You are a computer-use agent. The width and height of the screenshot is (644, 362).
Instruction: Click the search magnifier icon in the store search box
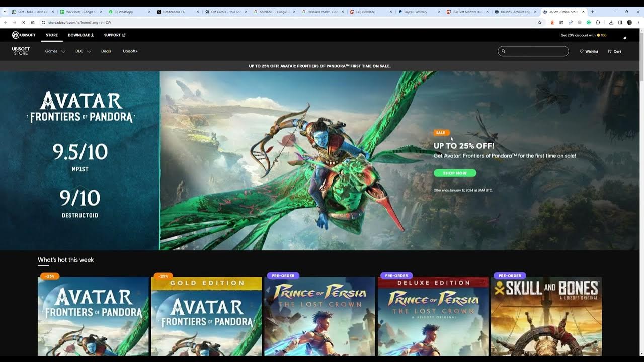click(503, 51)
